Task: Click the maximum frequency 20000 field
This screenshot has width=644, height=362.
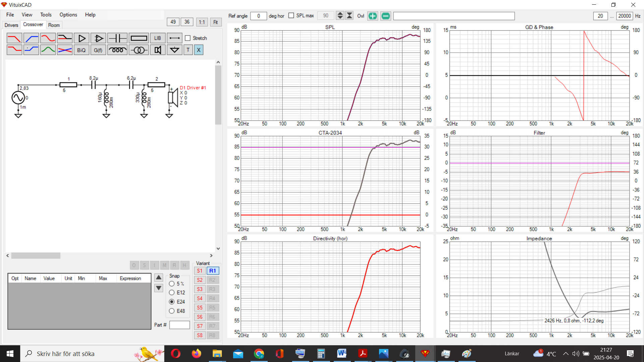Action: click(624, 16)
